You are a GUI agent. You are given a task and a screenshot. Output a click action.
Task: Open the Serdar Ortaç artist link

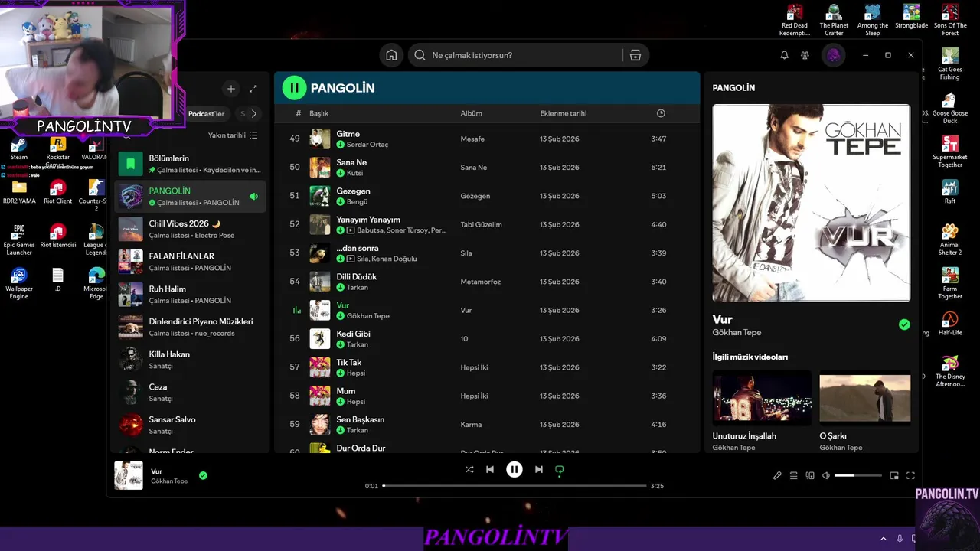pos(367,145)
